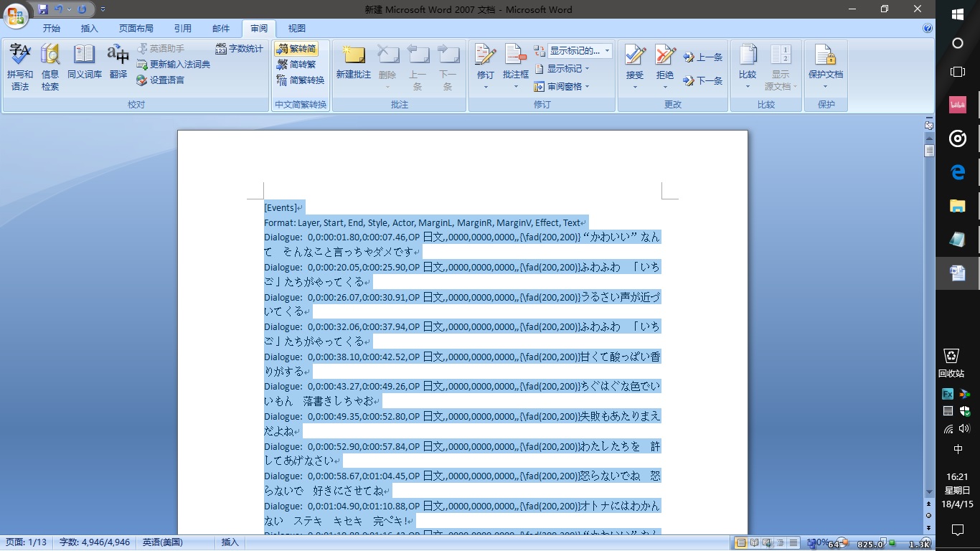Click the 字数: 4,946/4,946 status entry
This screenshot has height=551, width=980.
pos(95,542)
